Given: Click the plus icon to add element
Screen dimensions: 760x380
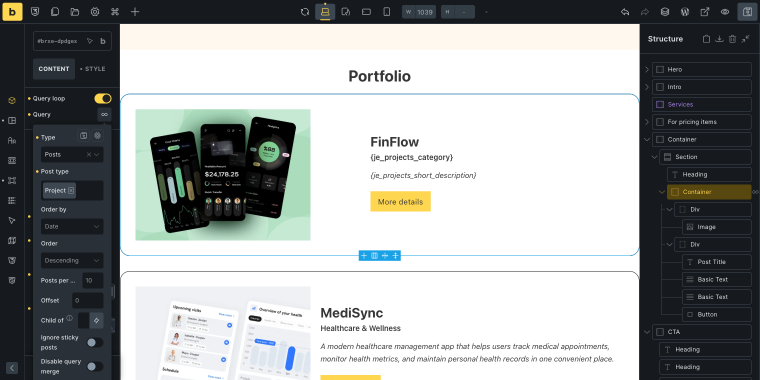Looking at the screenshot, I should [x=135, y=12].
